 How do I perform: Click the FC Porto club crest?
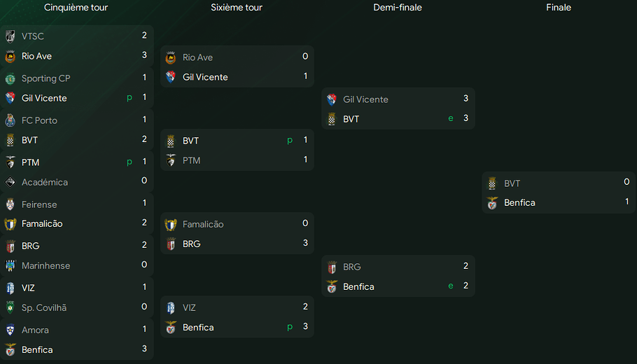coord(10,120)
